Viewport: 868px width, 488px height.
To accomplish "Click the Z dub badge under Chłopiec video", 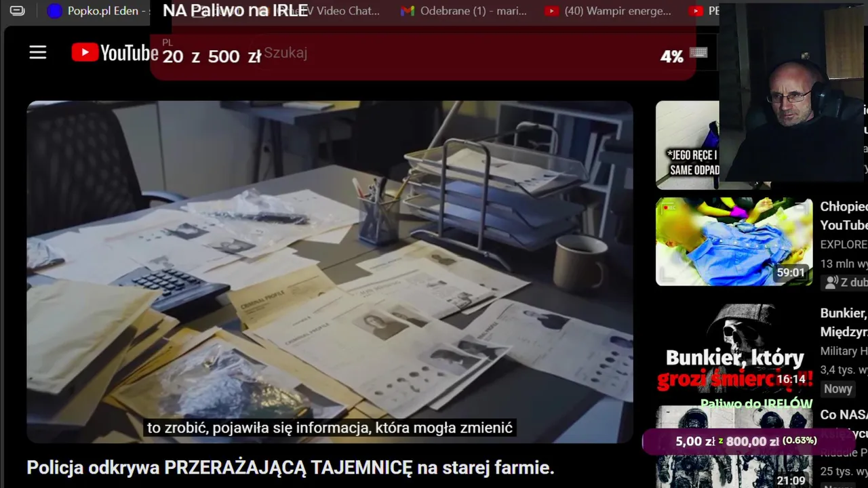I will 844,283.
